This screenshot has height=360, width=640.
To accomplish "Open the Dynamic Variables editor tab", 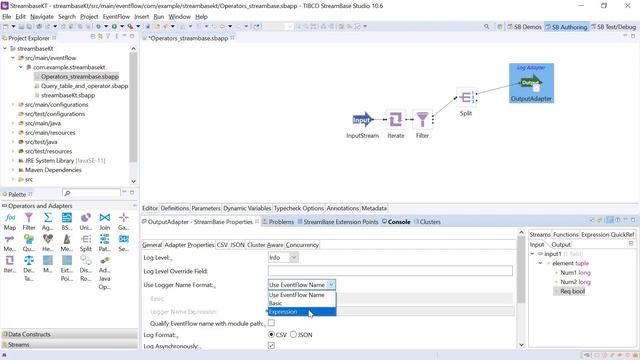I will coord(247,208).
